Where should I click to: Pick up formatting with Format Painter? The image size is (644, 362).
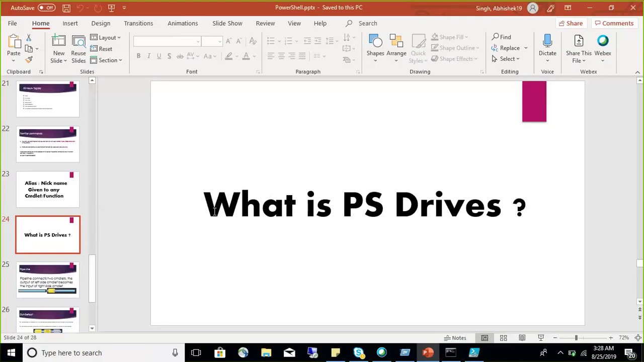(29, 59)
